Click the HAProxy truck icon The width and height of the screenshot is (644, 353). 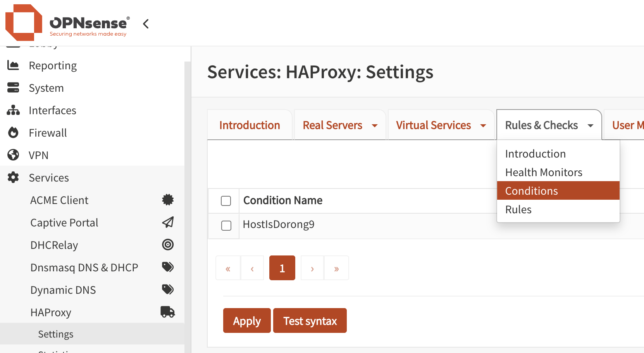pos(167,312)
